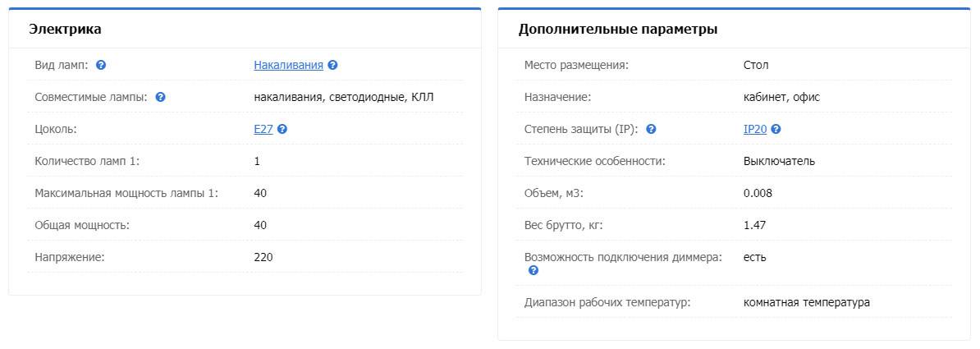Select the 'накаливания, светодиодные, КЛЛ' value text
Viewport: 980px width, 349px height.
344,97
